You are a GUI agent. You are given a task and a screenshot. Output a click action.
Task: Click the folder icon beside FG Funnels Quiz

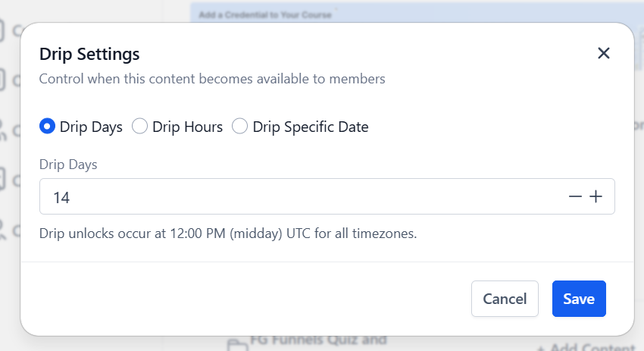[237, 345]
